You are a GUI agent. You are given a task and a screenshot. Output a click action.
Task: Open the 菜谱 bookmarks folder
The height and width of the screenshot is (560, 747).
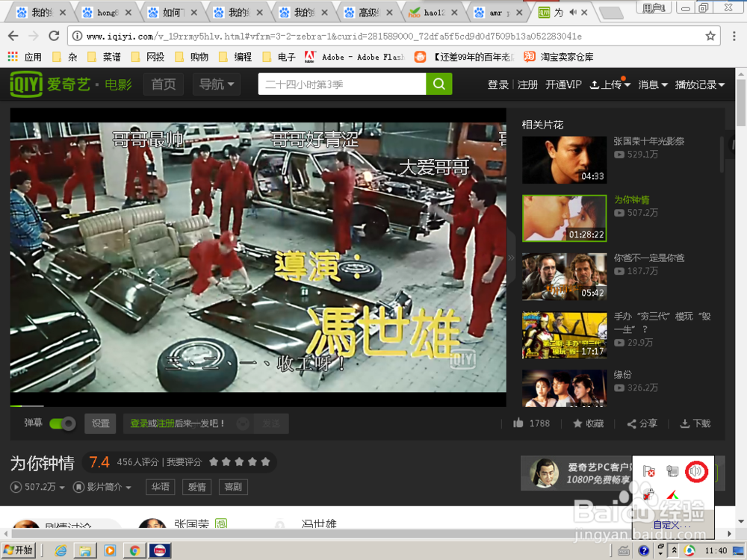pyautogui.click(x=105, y=57)
